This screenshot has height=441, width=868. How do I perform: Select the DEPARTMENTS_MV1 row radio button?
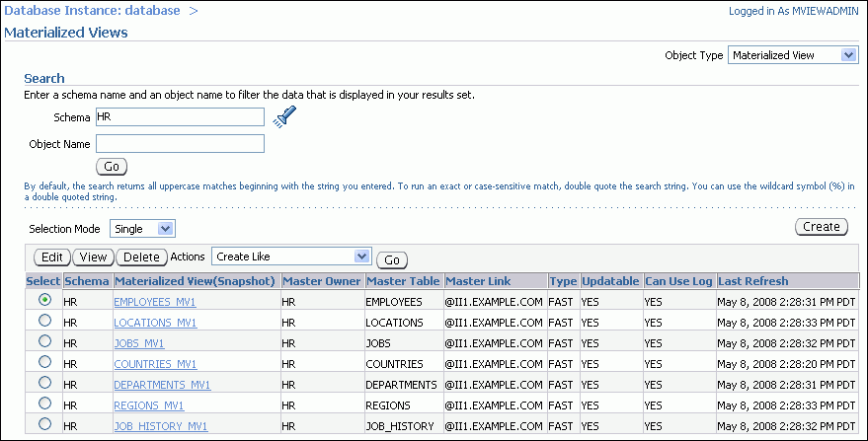pyautogui.click(x=44, y=383)
